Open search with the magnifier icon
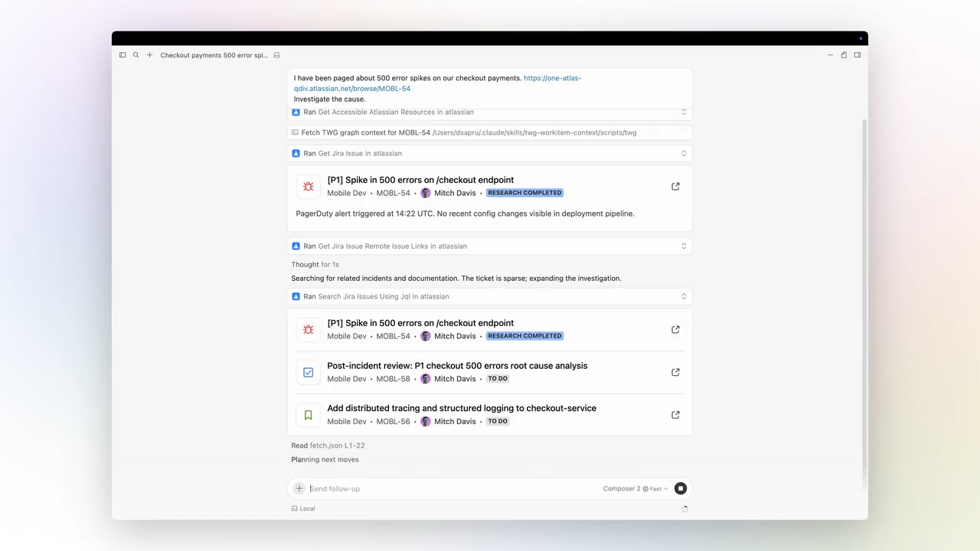Image resolution: width=980 pixels, height=551 pixels. pyautogui.click(x=136, y=55)
